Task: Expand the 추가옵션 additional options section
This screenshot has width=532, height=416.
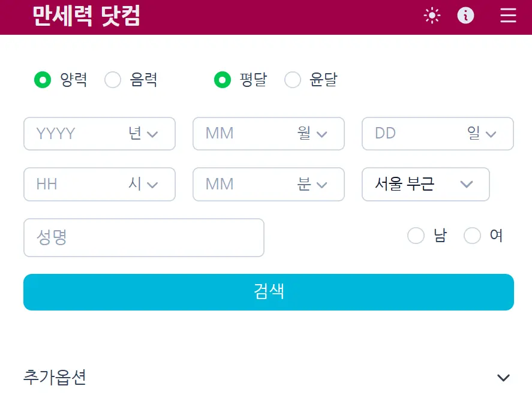Action: point(503,378)
